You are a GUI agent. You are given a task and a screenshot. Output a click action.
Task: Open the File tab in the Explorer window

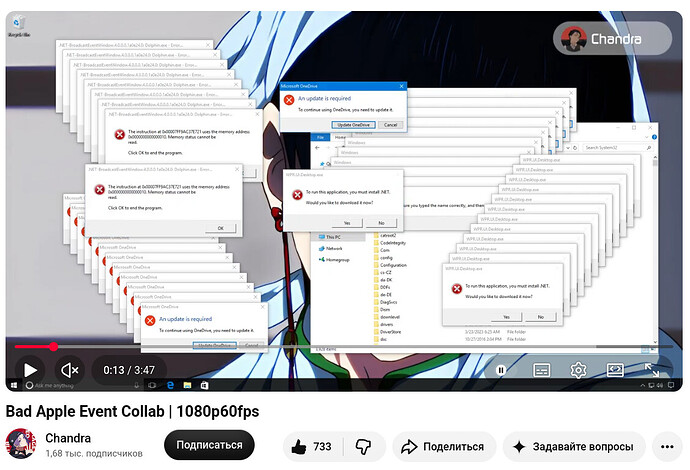(x=321, y=138)
